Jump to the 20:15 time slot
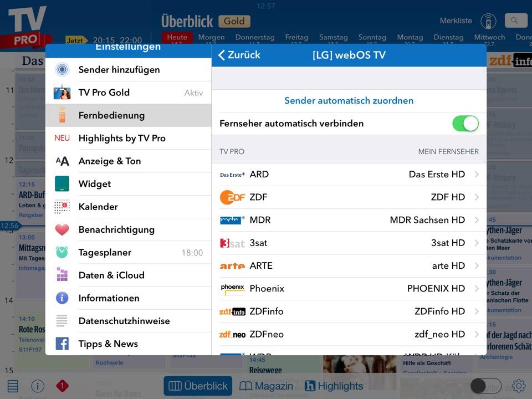The width and height of the screenshot is (532, 399). (x=104, y=40)
